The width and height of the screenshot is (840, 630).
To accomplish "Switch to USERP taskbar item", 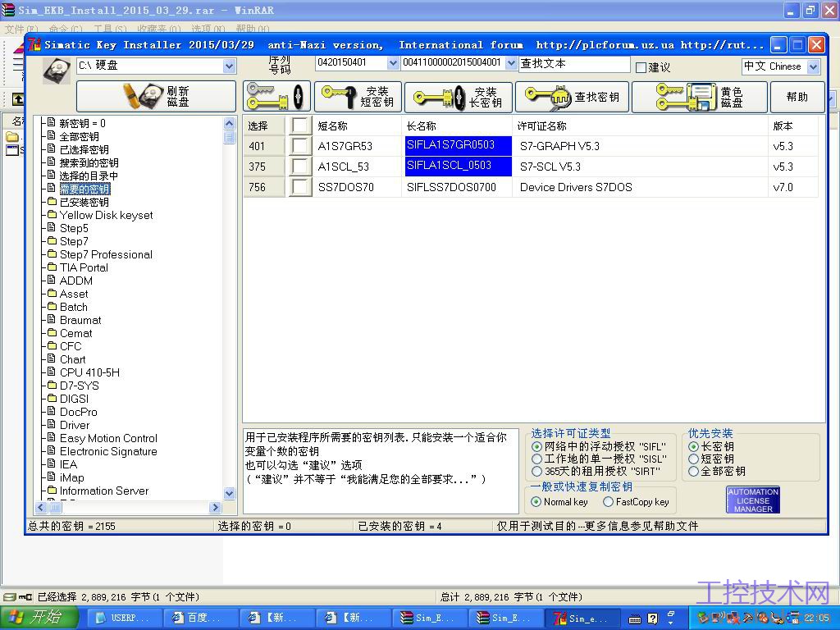I will pyautogui.click(x=125, y=619).
